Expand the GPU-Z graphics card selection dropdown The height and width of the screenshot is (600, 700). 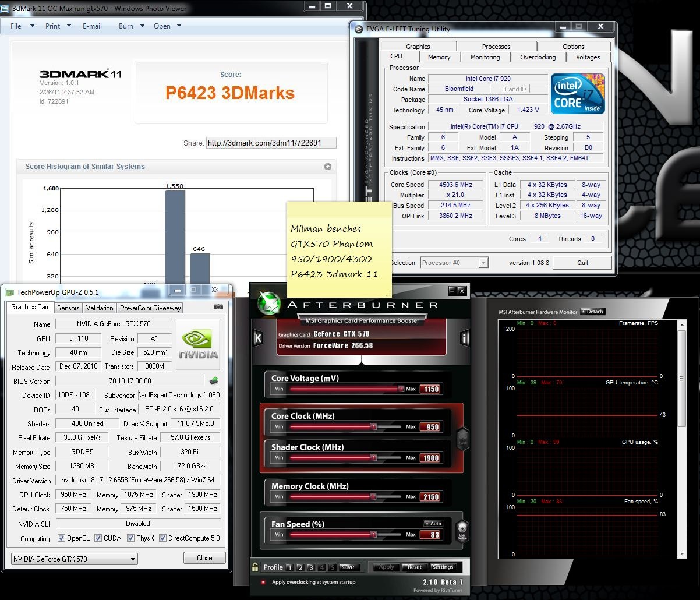(x=75, y=559)
